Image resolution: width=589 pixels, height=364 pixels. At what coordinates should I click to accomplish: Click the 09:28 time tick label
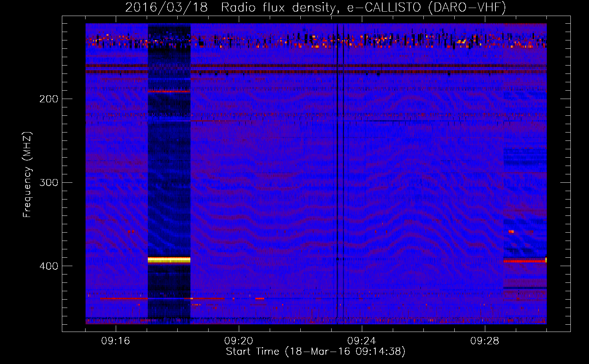pyautogui.click(x=485, y=341)
